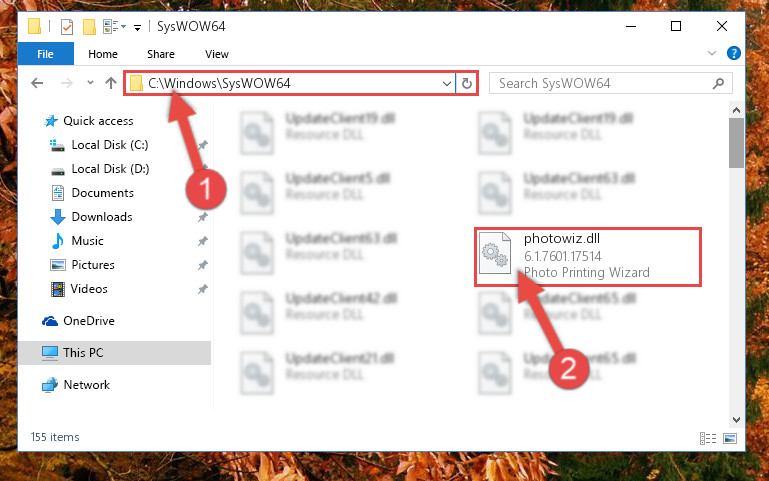Click the Back navigation arrow
769x481 pixels.
coord(37,83)
